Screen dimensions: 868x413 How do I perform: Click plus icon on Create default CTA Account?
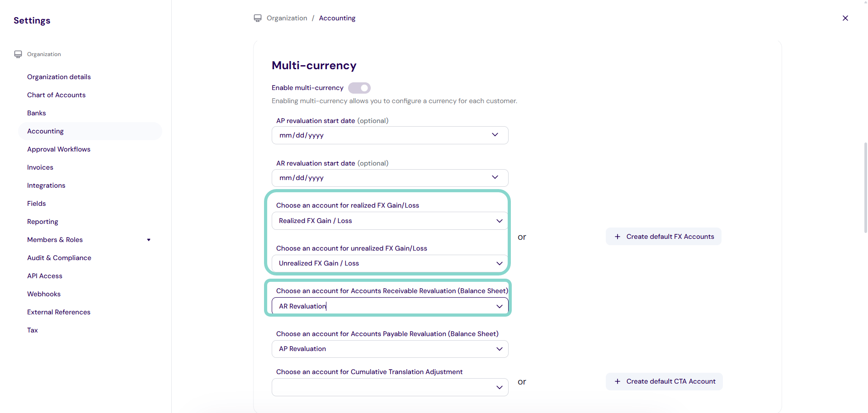pyautogui.click(x=617, y=381)
